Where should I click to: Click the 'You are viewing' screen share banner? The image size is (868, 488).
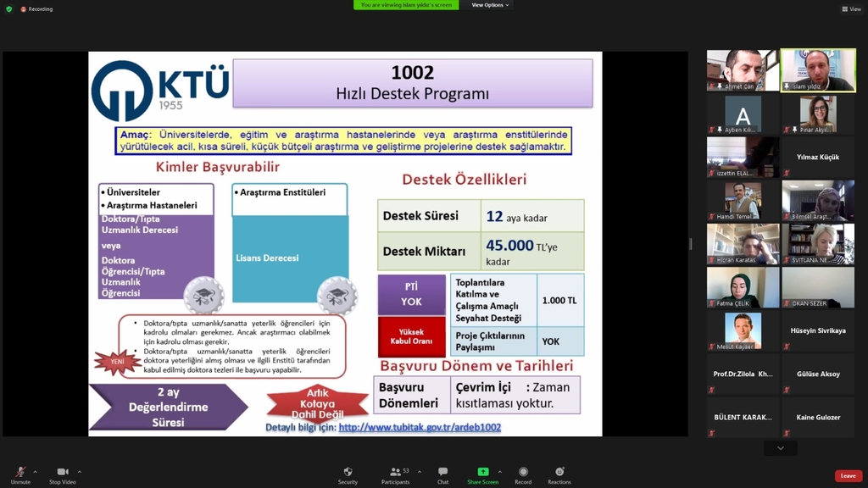406,5
